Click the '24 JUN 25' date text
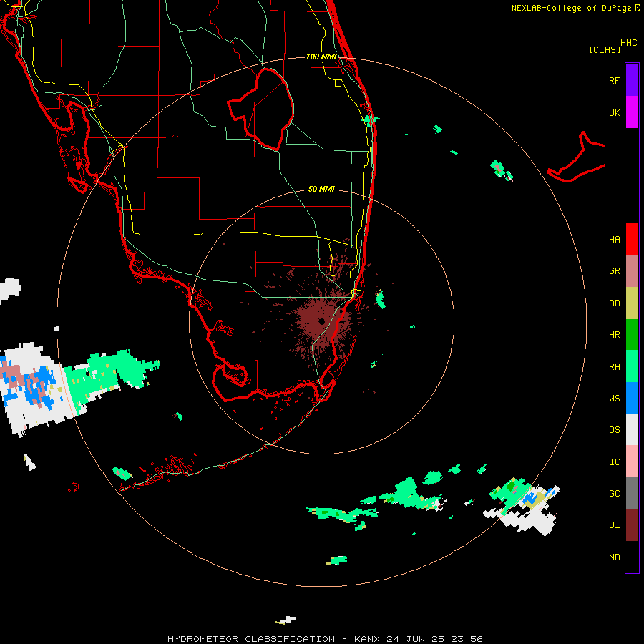Image resolution: width=644 pixels, height=644 pixels. pyautogui.click(x=415, y=639)
